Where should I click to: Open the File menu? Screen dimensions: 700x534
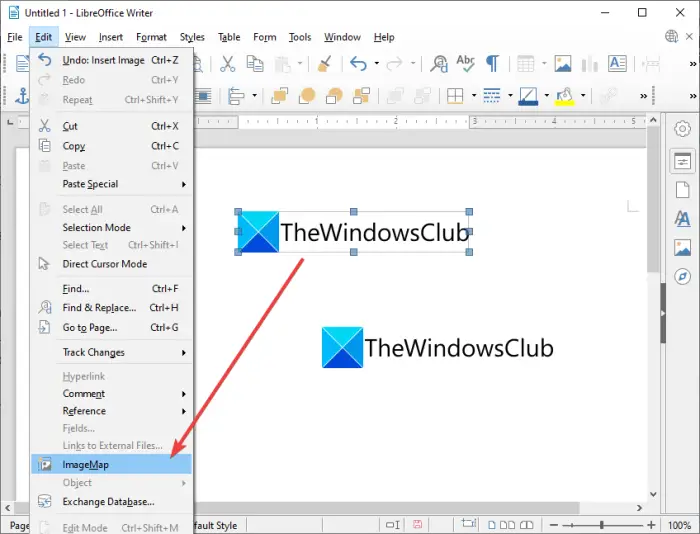(15, 37)
